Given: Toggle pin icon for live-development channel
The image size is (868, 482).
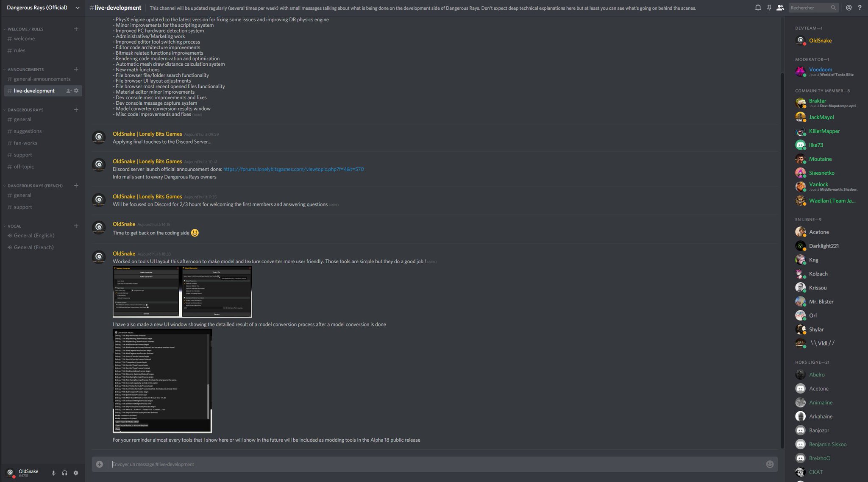Looking at the screenshot, I should 768,8.
